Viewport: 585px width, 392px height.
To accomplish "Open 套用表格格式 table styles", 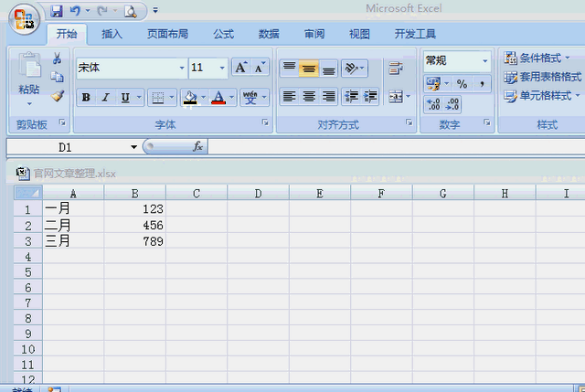I will [543, 77].
